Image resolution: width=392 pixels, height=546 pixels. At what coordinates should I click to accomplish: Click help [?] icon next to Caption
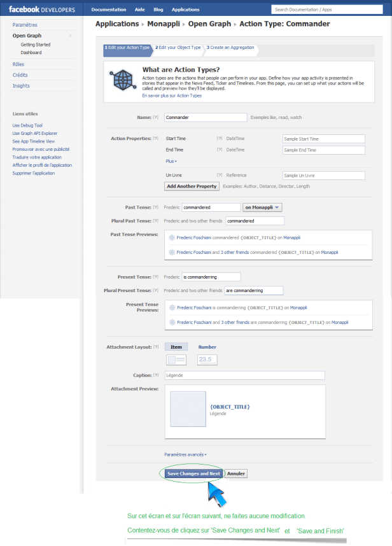pyautogui.click(x=156, y=375)
